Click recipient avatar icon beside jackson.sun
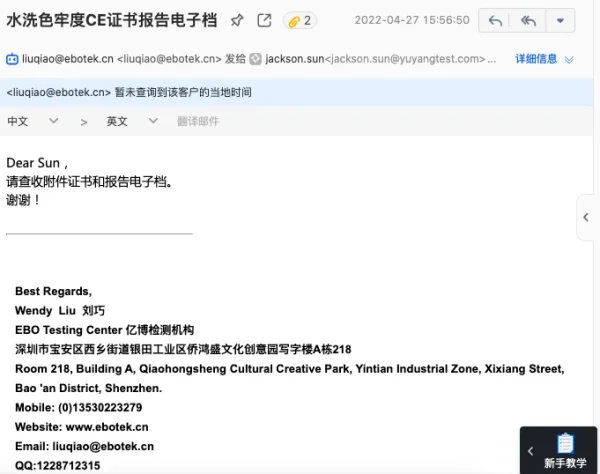 [x=255, y=60]
